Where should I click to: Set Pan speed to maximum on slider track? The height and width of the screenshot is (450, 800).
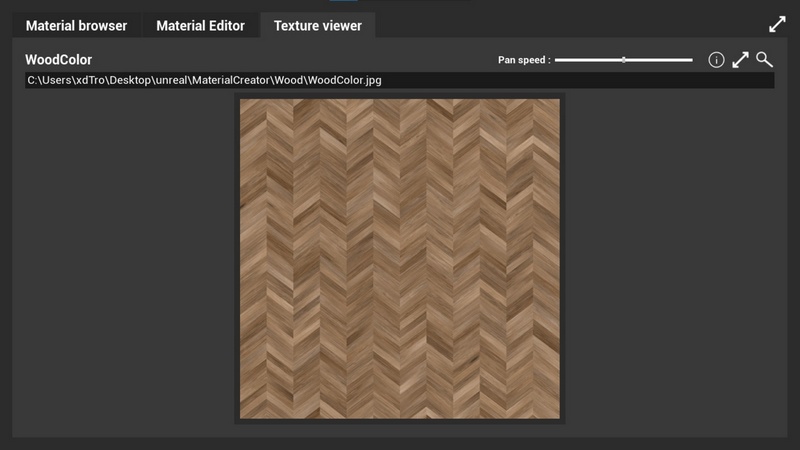(x=691, y=60)
